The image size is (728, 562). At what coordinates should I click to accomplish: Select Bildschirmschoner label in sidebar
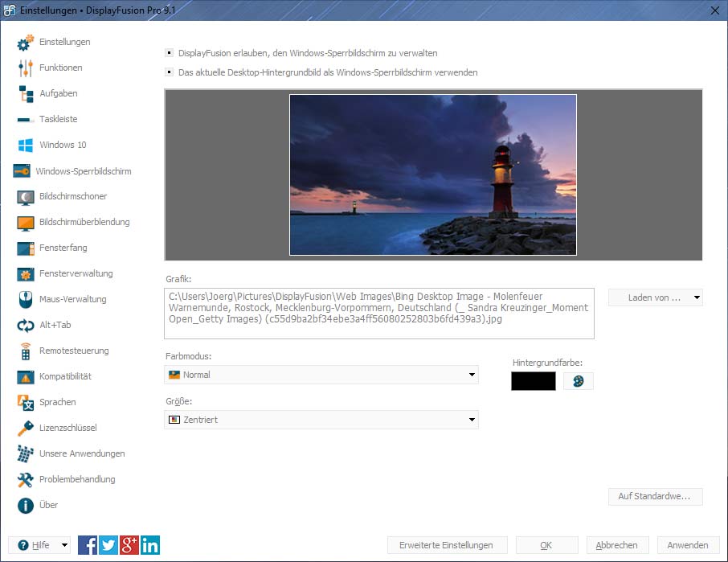coord(73,196)
